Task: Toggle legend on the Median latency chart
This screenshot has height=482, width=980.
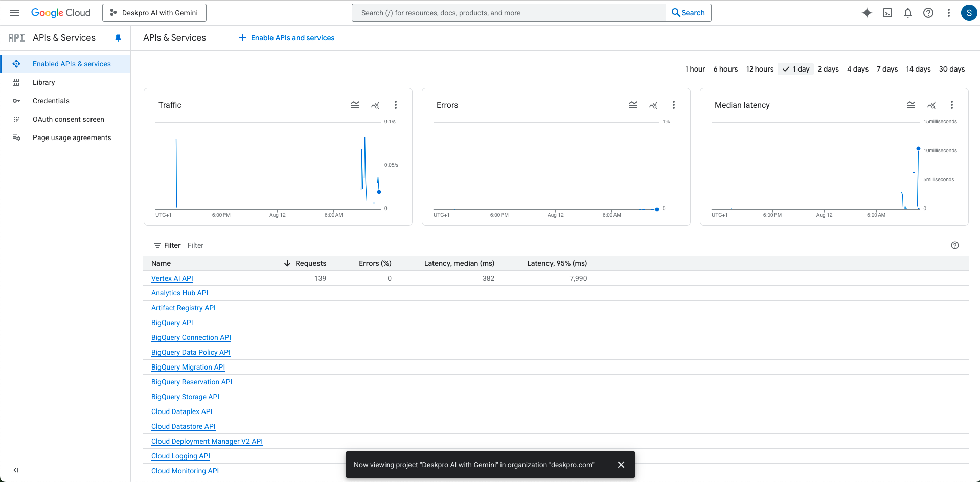Action: 911,105
